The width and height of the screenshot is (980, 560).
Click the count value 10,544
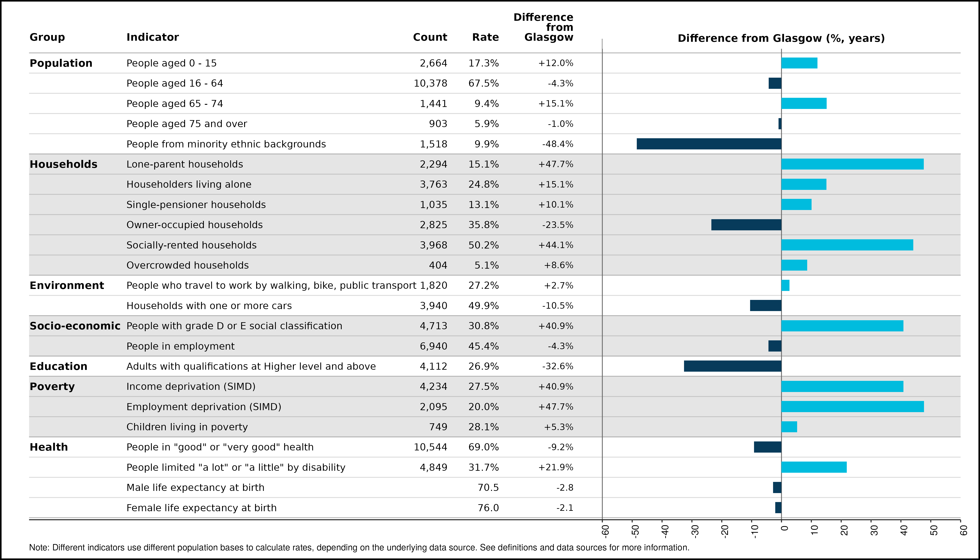point(430,447)
